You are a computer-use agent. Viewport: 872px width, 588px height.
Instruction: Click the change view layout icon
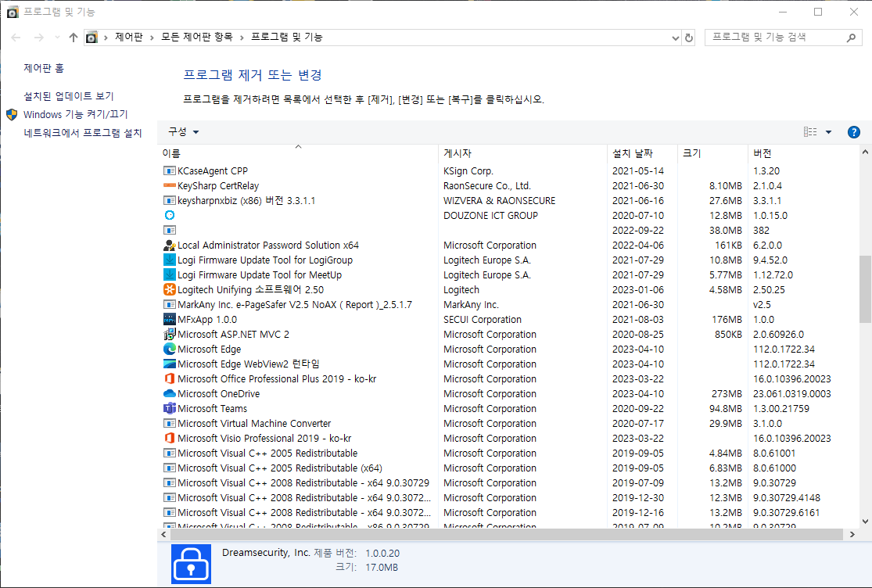[810, 131]
